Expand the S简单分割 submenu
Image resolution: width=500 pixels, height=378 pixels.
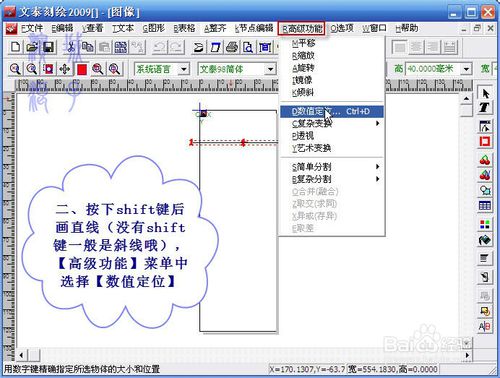(x=332, y=167)
